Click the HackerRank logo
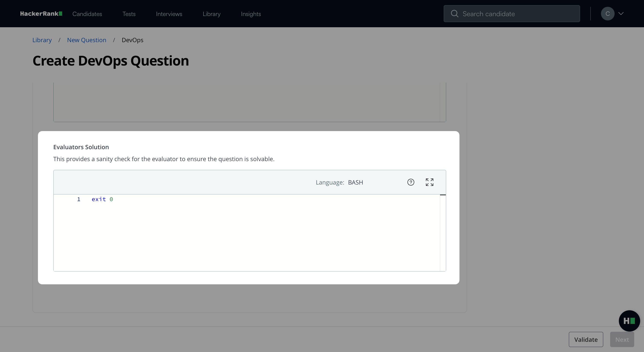Screen dimensions: 644x352 click(41, 14)
